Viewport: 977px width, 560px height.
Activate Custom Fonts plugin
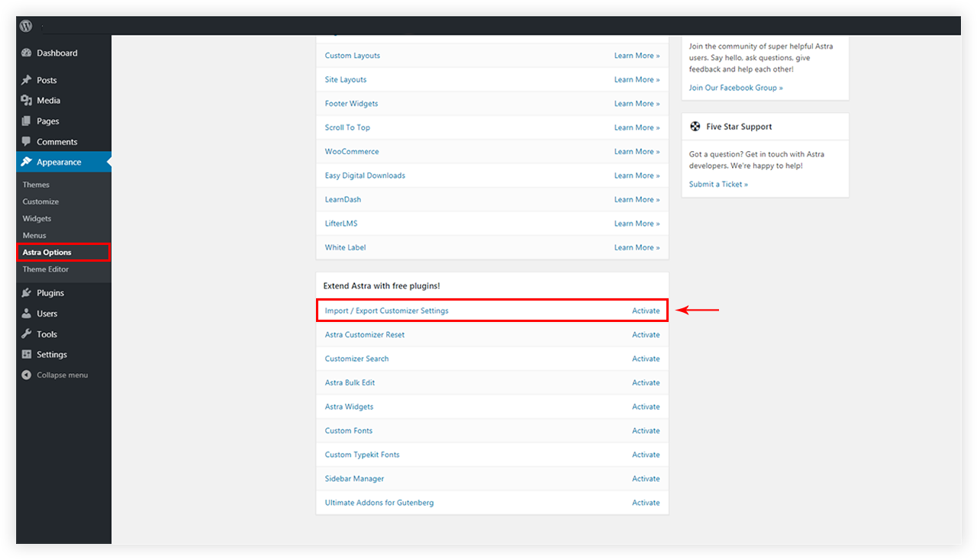646,431
